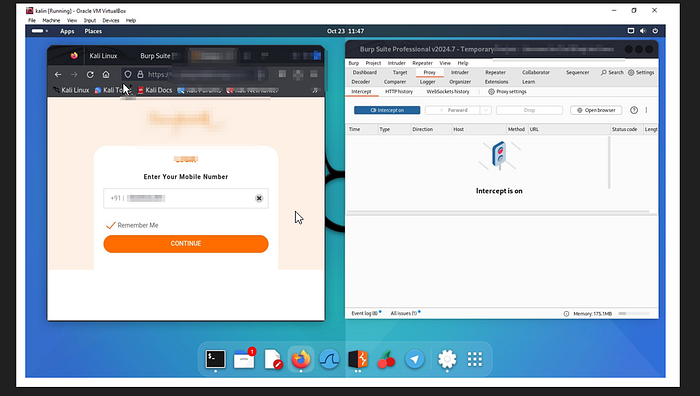Open Firefox from the dock
Viewport: 700px width, 396px height.
click(301, 359)
